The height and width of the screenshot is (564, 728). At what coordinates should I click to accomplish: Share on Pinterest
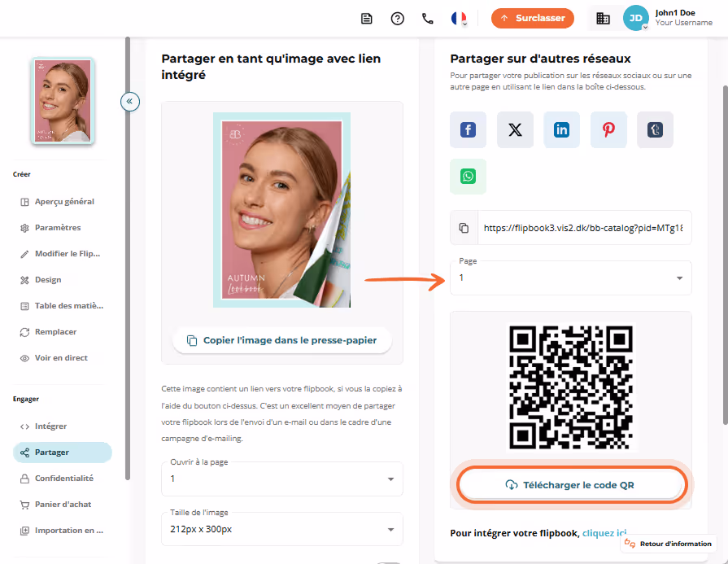[608, 129]
